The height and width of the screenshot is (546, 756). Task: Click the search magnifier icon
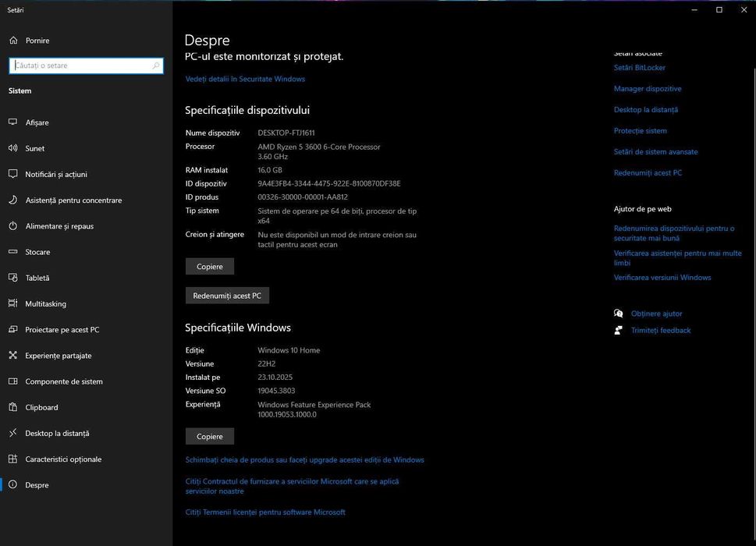pyautogui.click(x=156, y=66)
